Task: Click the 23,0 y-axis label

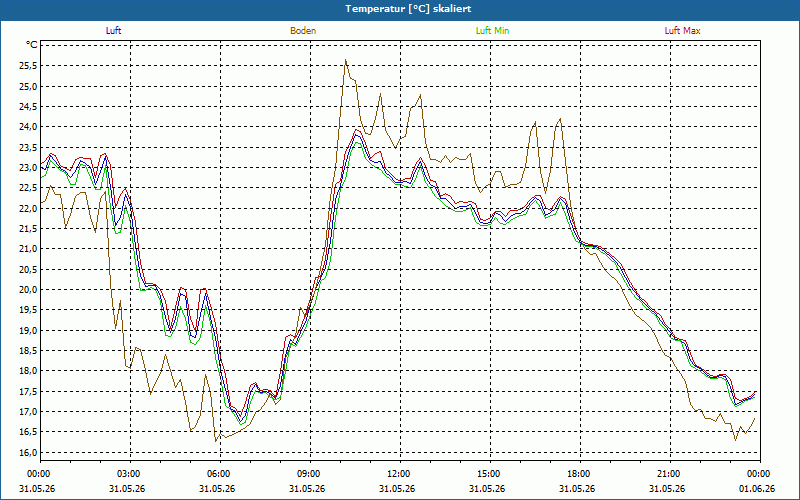Action: pyautogui.click(x=28, y=167)
